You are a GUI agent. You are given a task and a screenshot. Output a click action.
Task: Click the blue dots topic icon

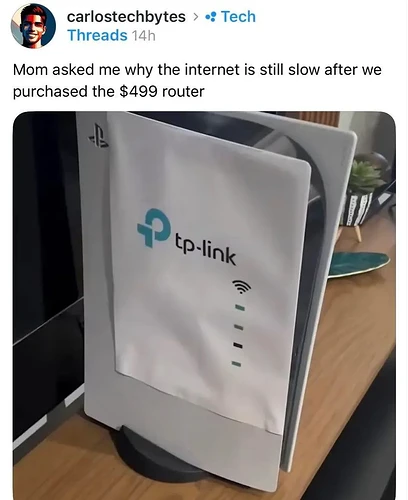211,17
